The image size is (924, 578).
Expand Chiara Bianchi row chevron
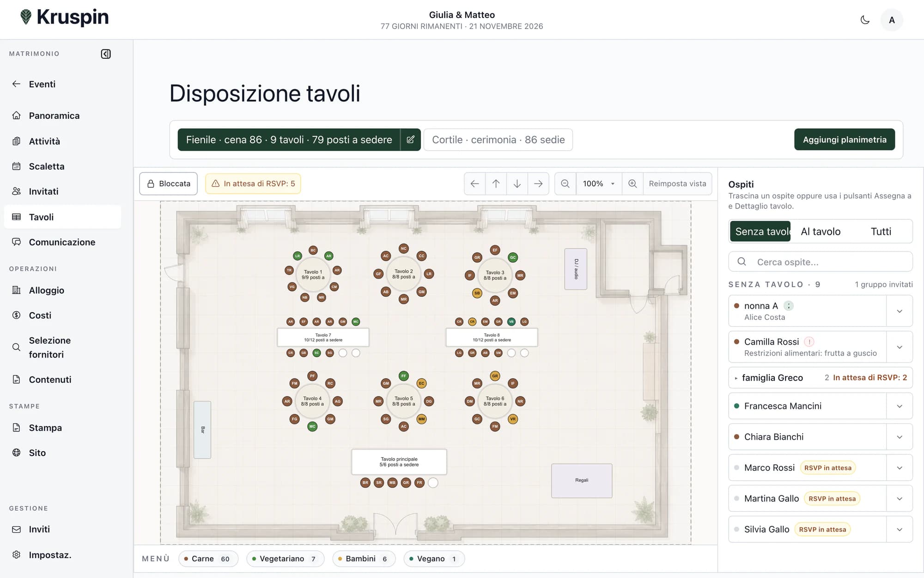[x=900, y=437]
